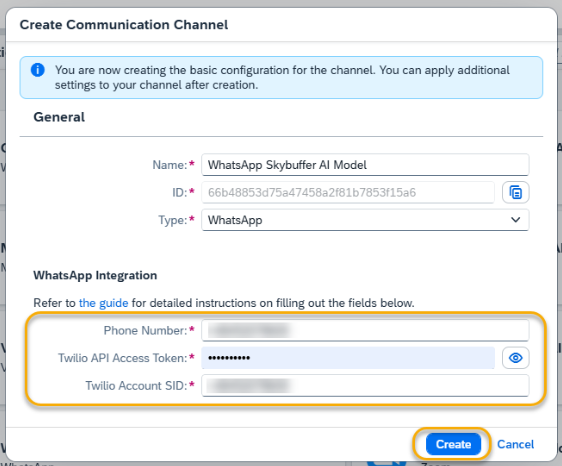Click the blue information icon in banner
This screenshot has height=466, width=562.
pos(38,70)
